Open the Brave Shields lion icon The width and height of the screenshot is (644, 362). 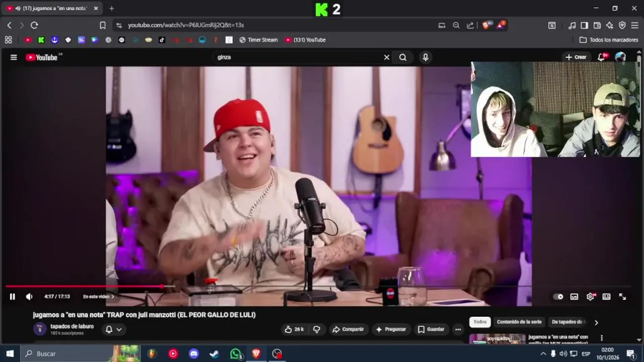pos(487,25)
